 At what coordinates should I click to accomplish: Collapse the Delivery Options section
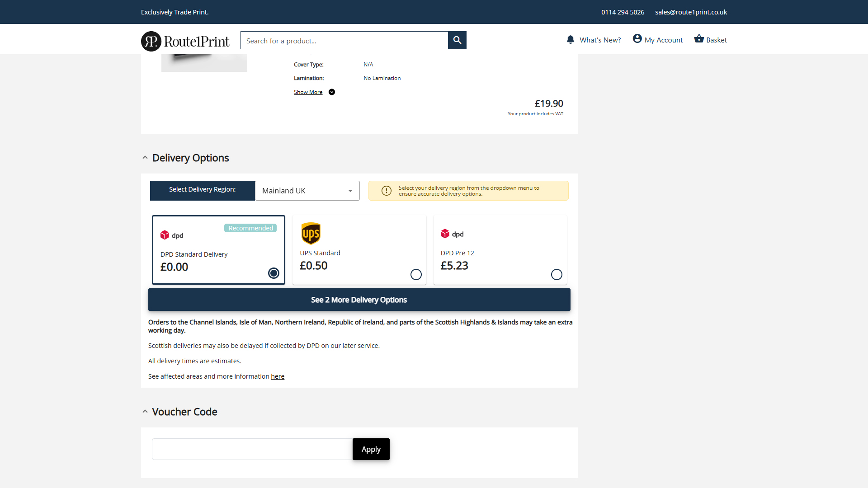145,158
